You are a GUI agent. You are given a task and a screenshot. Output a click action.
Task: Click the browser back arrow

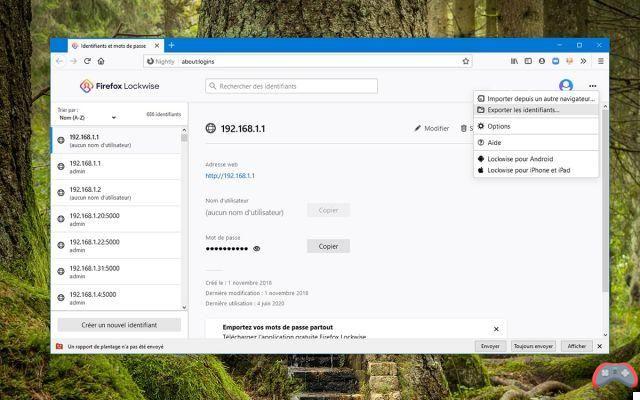[x=60, y=61]
